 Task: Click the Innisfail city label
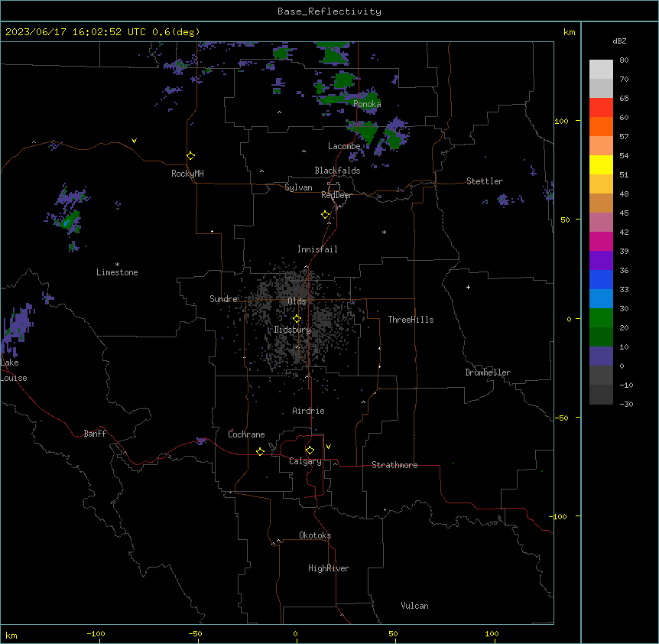point(317,249)
